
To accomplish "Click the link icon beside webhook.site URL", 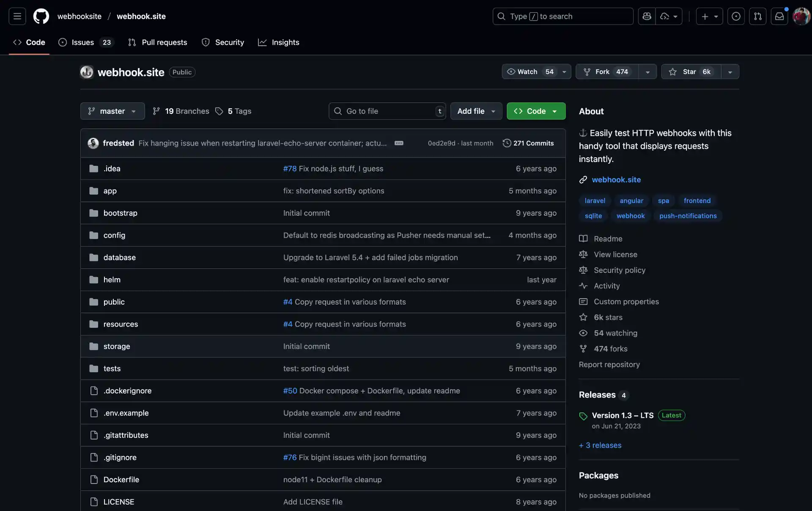I will (583, 180).
